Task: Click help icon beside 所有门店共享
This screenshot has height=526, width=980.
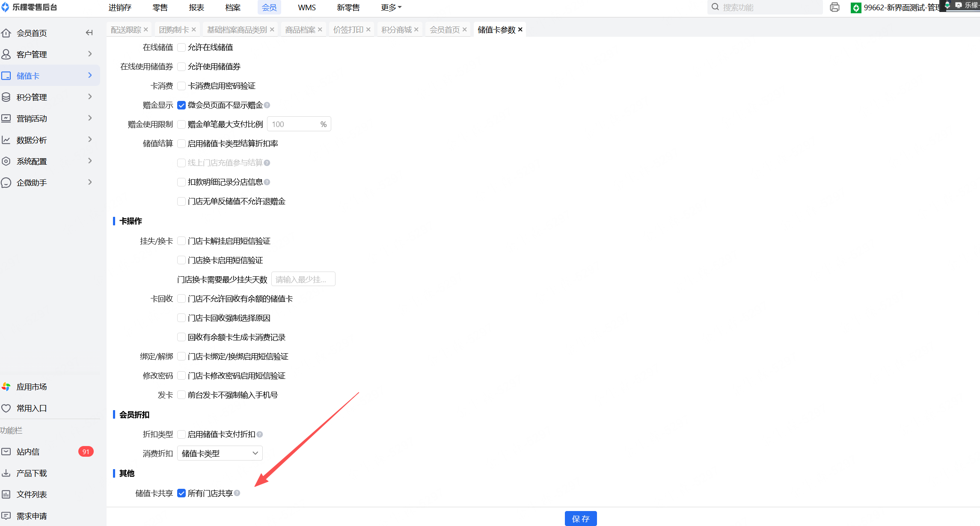Action: (x=237, y=493)
